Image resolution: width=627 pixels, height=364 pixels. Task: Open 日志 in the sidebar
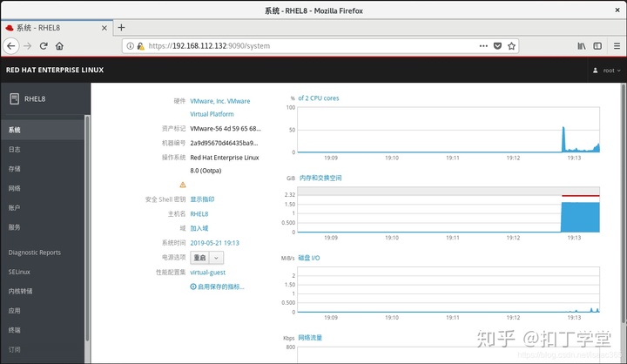(43, 149)
